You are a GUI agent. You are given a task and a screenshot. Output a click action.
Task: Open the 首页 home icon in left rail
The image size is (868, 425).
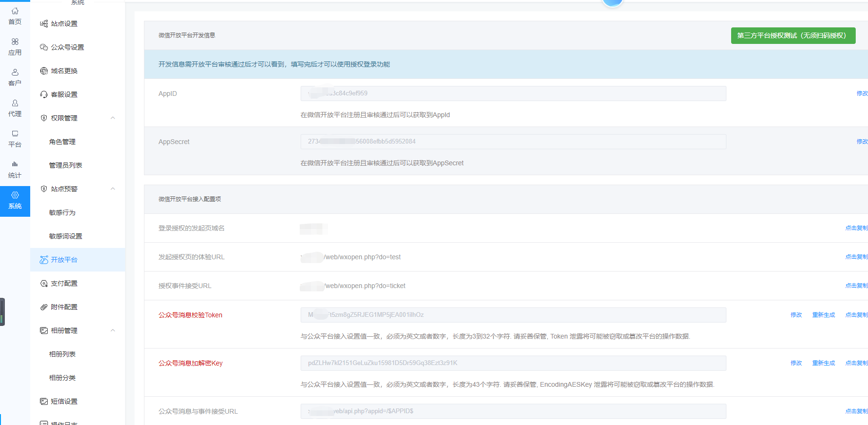[15, 11]
